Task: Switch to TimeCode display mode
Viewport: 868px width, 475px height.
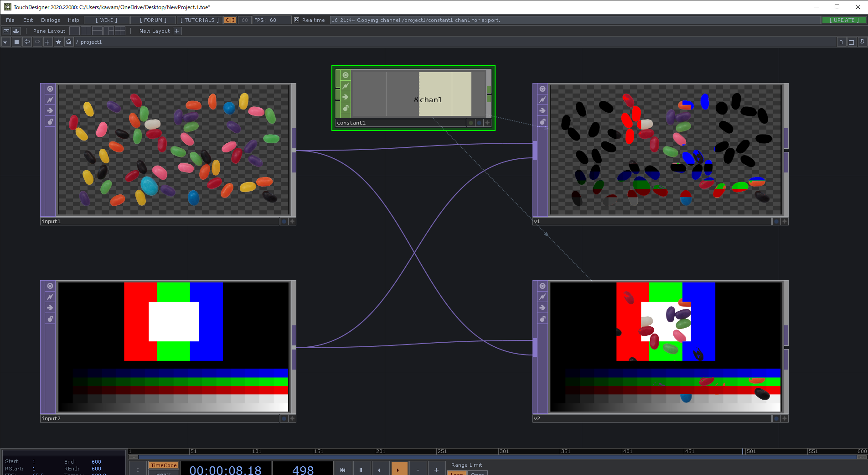Action: [x=164, y=465]
